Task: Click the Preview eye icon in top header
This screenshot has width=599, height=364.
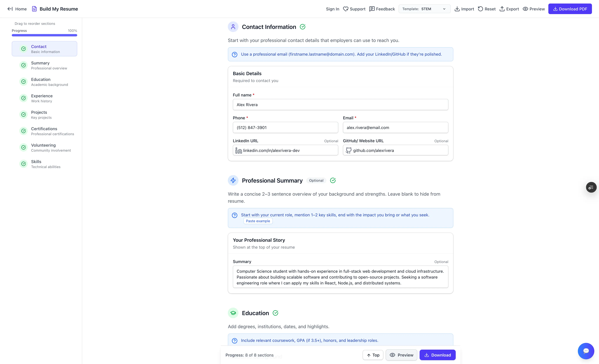Action: pos(525,9)
